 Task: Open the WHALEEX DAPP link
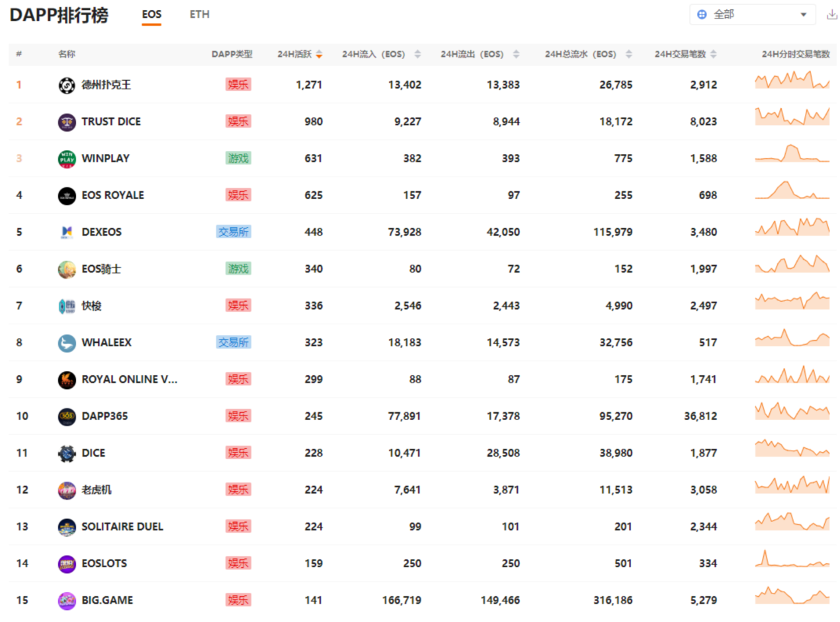click(x=106, y=343)
